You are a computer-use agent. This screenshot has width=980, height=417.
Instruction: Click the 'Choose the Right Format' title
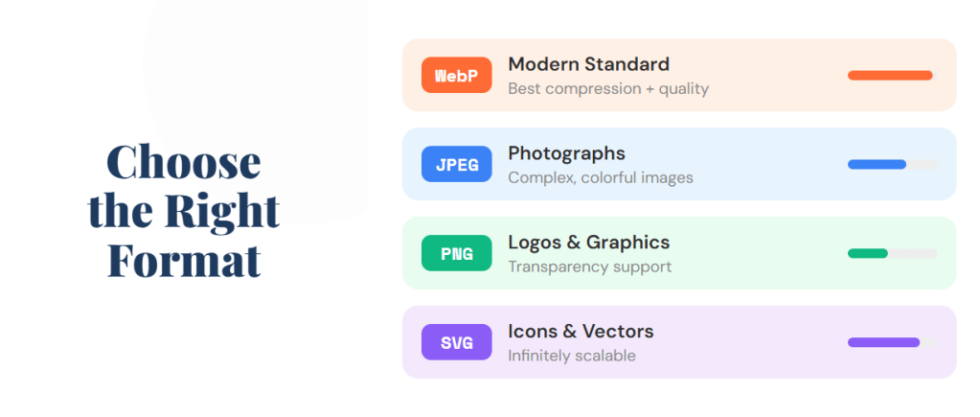tap(184, 211)
